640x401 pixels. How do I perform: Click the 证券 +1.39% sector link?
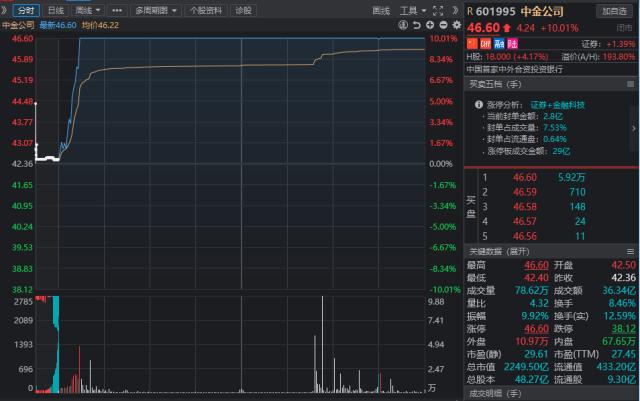click(x=608, y=44)
